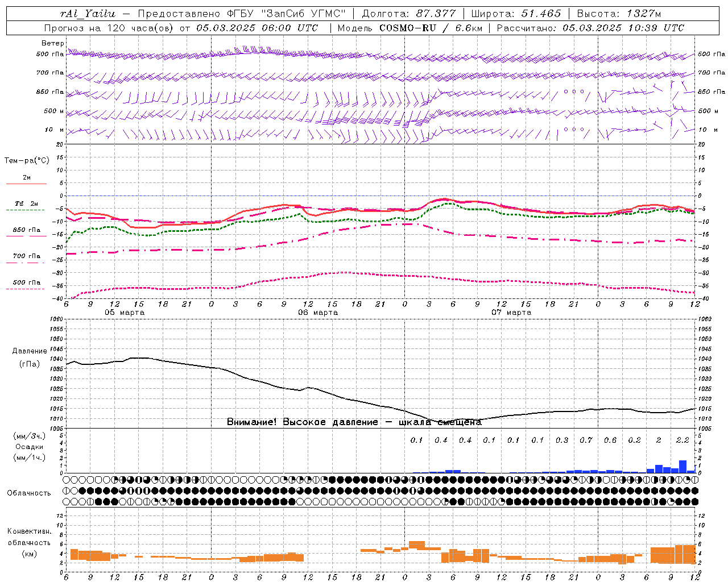Select the 0.7 precipitation amount value
The height and width of the screenshot is (582, 728).
pos(586,440)
